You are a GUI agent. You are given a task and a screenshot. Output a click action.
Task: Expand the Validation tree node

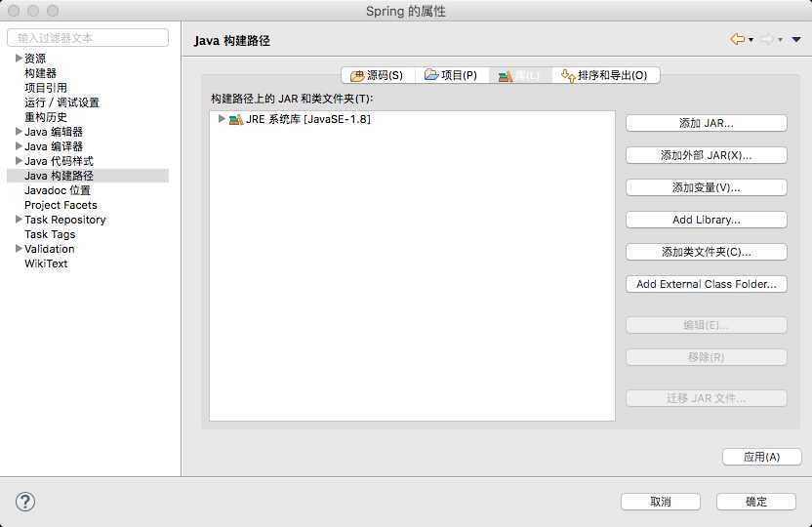click(19, 249)
